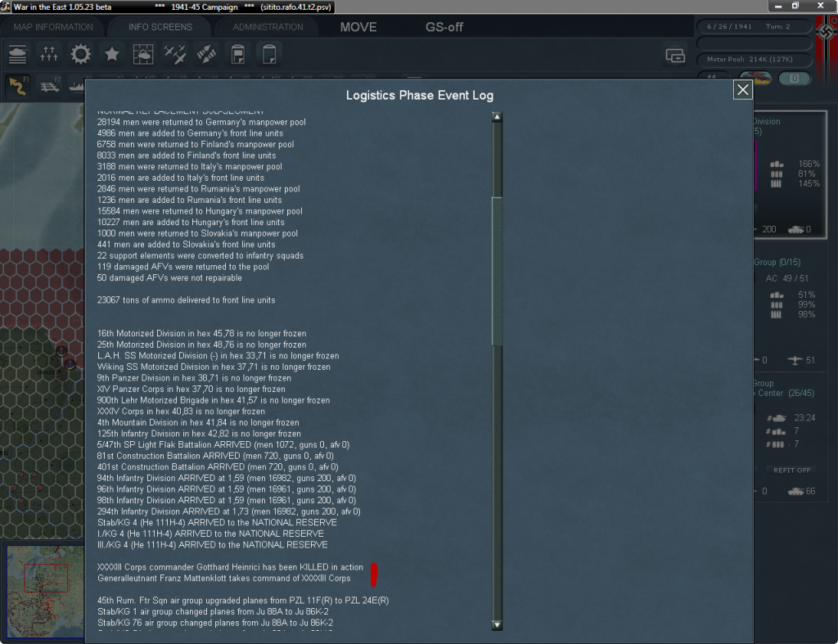Click the 94th Infantry Division ARRIVED line
Image resolution: width=838 pixels, height=644 pixels.
pyautogui.click(x=227, y=479)
